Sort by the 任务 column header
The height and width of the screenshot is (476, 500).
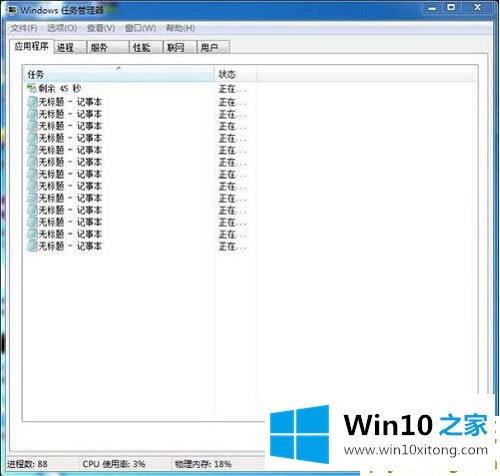(x=119, y=74)
